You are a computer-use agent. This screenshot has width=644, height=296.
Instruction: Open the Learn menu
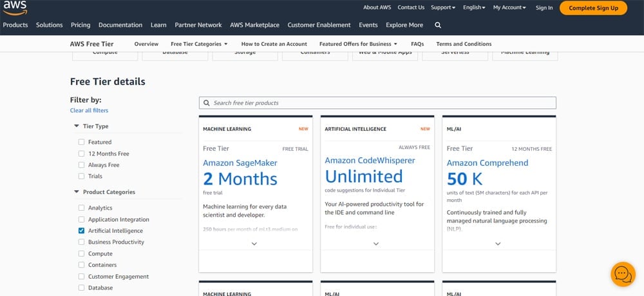[158, 25]
